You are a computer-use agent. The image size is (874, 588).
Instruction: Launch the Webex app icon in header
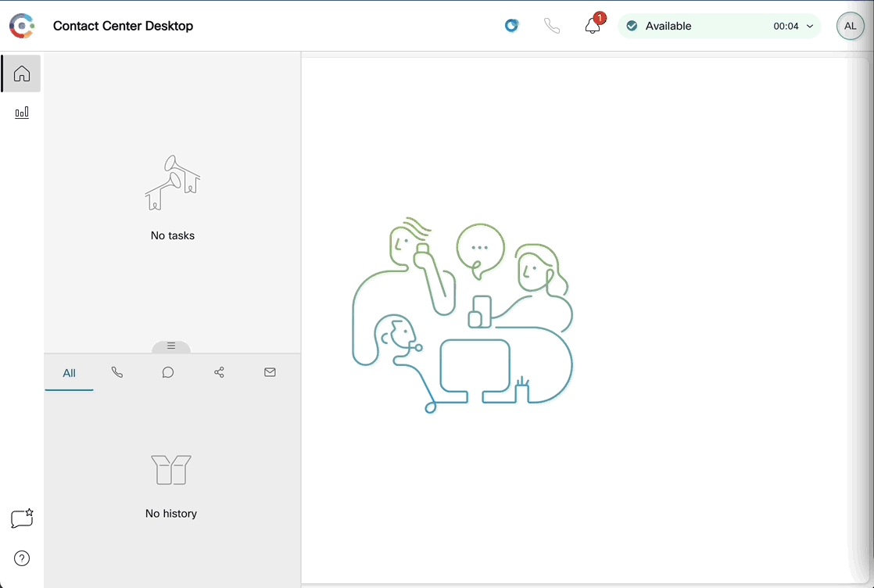tap(512, 26)
